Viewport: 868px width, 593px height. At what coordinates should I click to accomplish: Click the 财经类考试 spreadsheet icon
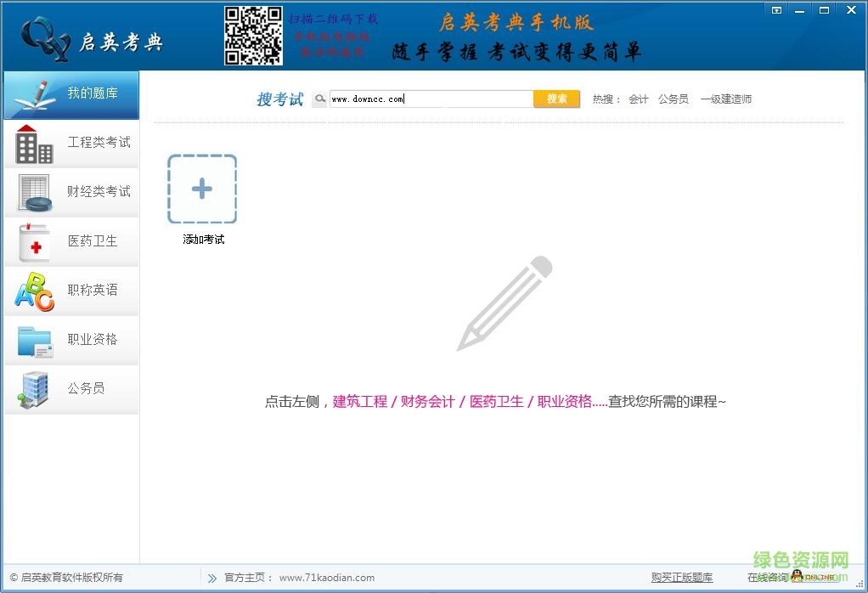coord(35,193)
